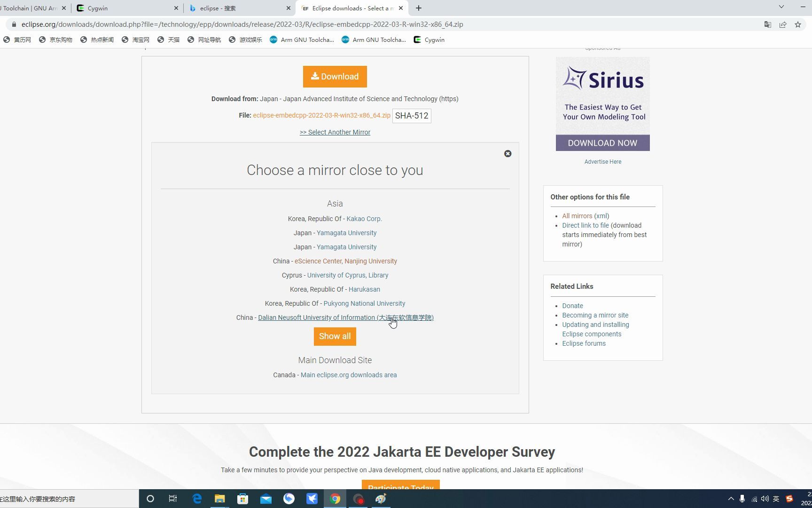Open the Cygwin bookmark on the bookmarks bar
The image size is (812, 508).
pyautogui.click(x=428, y=40)
